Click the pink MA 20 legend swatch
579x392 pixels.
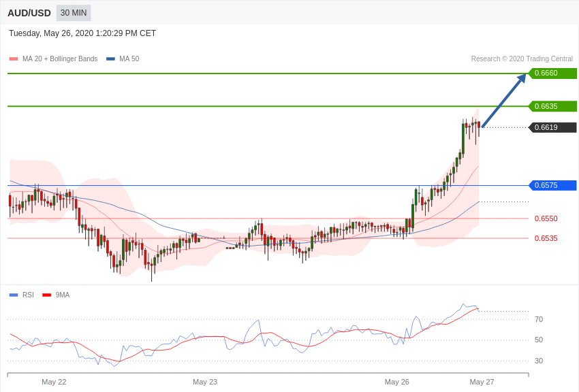click(14, 59)
